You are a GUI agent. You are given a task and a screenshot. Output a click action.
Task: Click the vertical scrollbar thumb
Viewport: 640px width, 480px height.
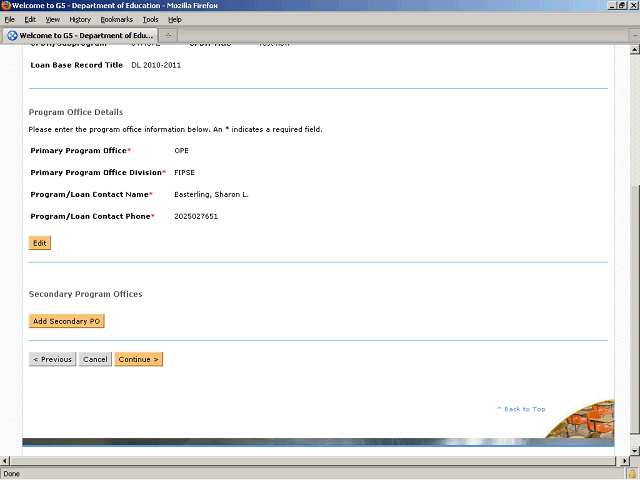(x=634, y=310)
